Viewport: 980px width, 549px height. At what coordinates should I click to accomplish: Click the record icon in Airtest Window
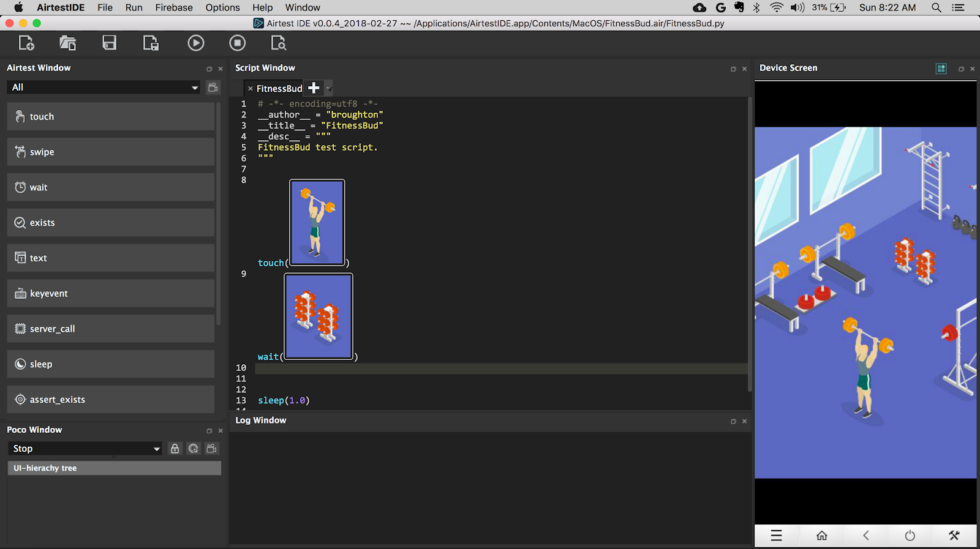pos(213,87)
